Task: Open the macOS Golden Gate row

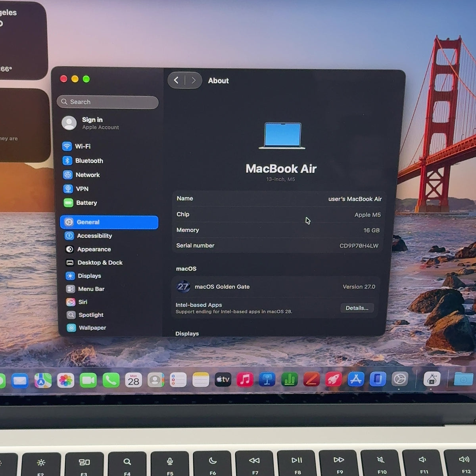Action: coord(276,286)
